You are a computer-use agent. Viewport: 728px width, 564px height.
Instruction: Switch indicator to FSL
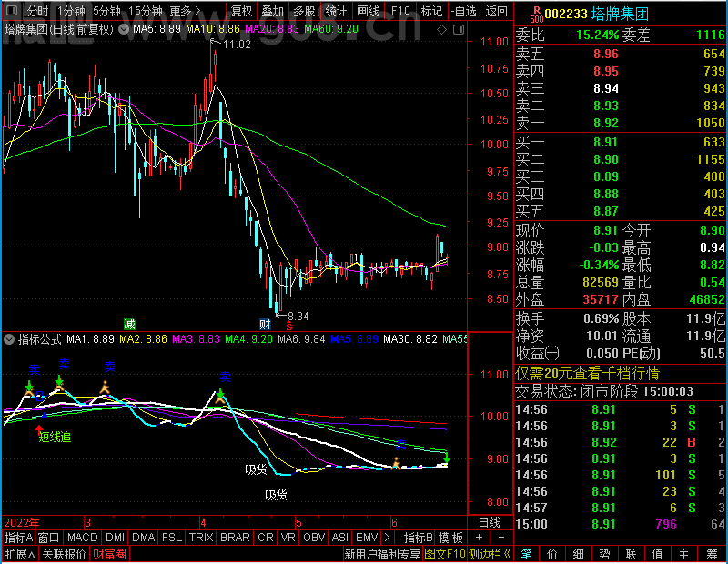172,538
